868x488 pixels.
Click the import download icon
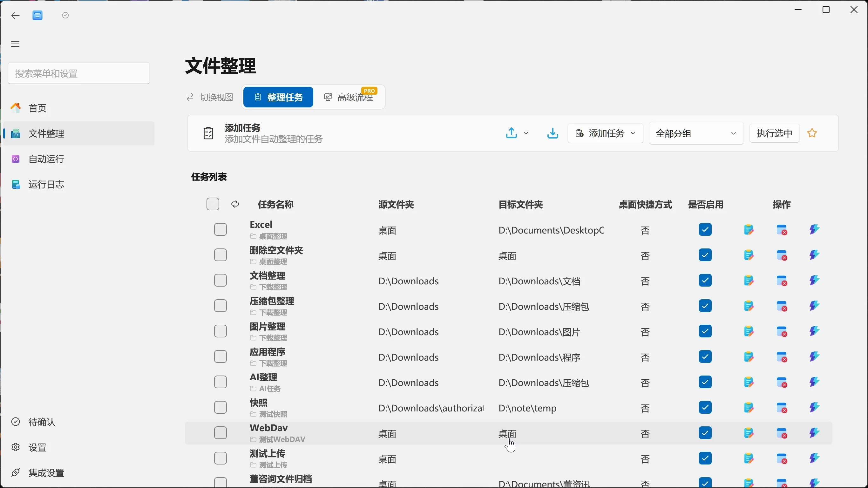tap(553, 133)
